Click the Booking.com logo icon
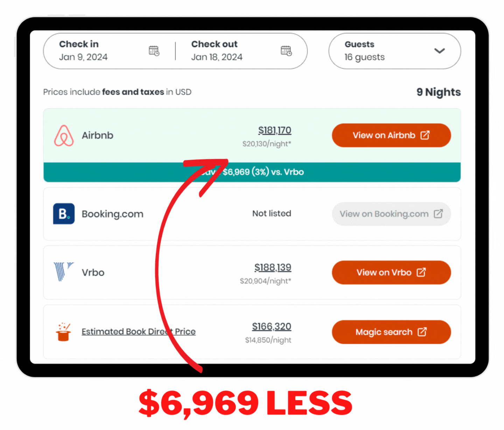This screenshot has width=504, height=430. tap(64, 214)
